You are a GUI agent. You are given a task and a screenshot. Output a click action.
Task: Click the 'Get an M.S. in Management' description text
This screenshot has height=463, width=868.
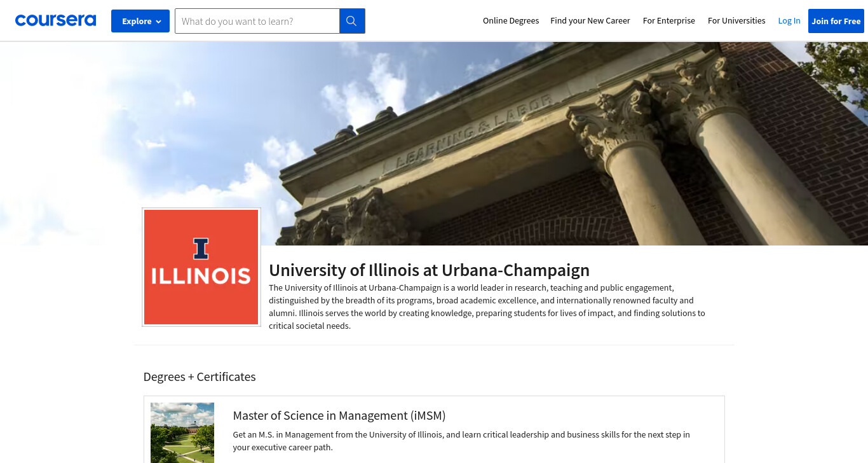point(461,441)
